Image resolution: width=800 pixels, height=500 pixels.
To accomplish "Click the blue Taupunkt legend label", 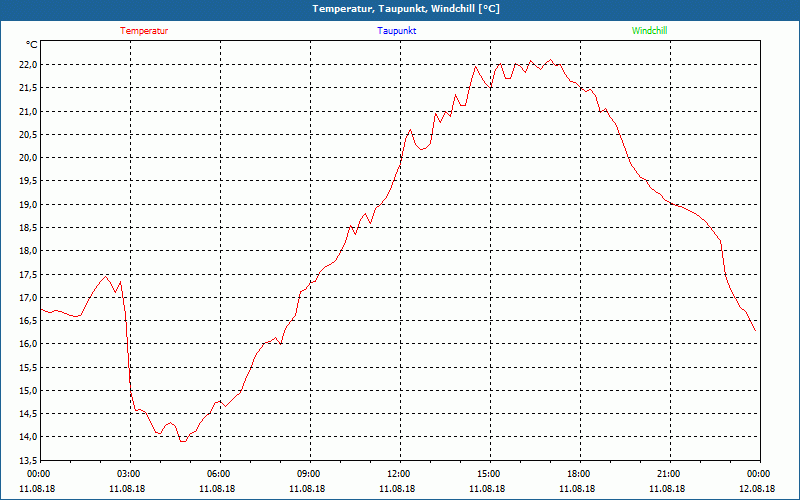I will click(x=396, y=31).
